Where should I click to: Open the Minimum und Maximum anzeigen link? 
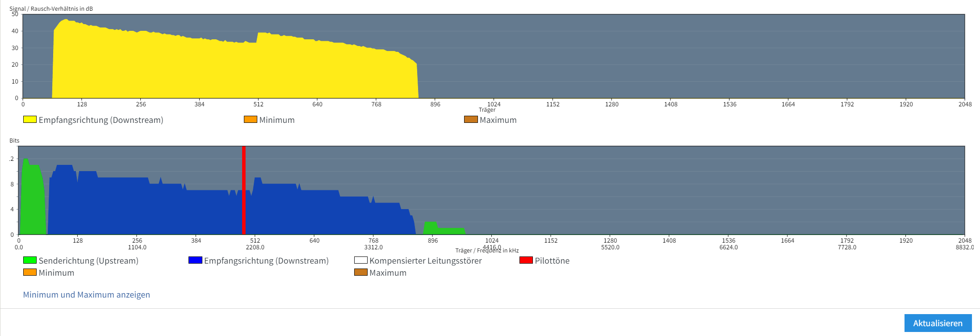click(x=86, y=294)
